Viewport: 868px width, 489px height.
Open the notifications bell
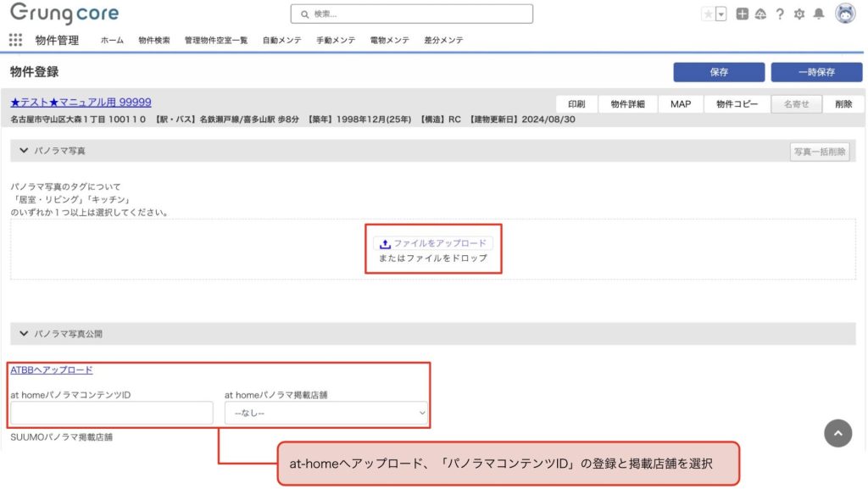click(x=818, y=14)
